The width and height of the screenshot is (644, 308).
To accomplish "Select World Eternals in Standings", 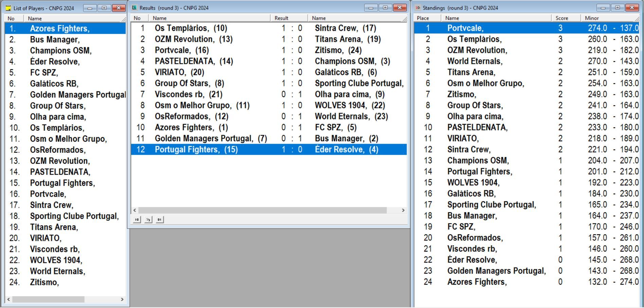I will 526,61.
